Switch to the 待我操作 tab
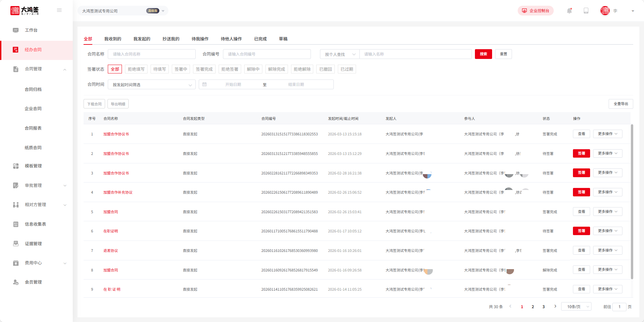This screenshot has width=644, height=322. point(200,39)
